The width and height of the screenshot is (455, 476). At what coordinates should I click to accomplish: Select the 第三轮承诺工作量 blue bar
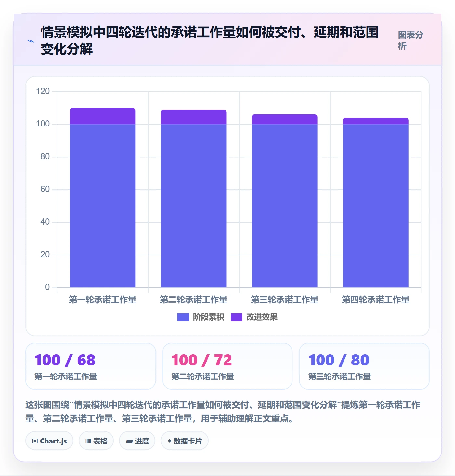point(284,205)
